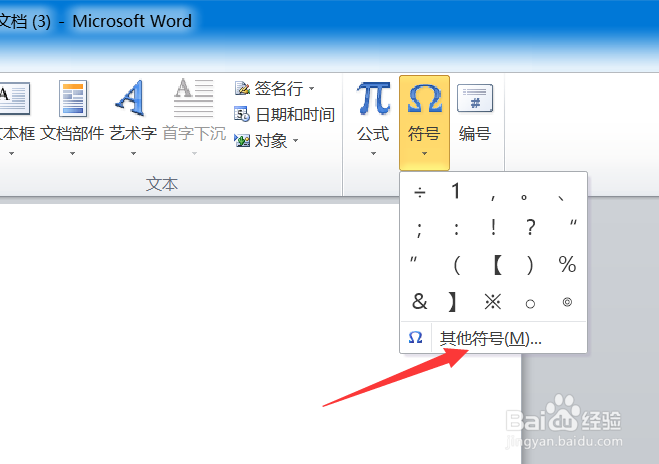This screenshot has width=659, height=464.
Task: Click the Number (编号) icon
Action: pos(475,99)
